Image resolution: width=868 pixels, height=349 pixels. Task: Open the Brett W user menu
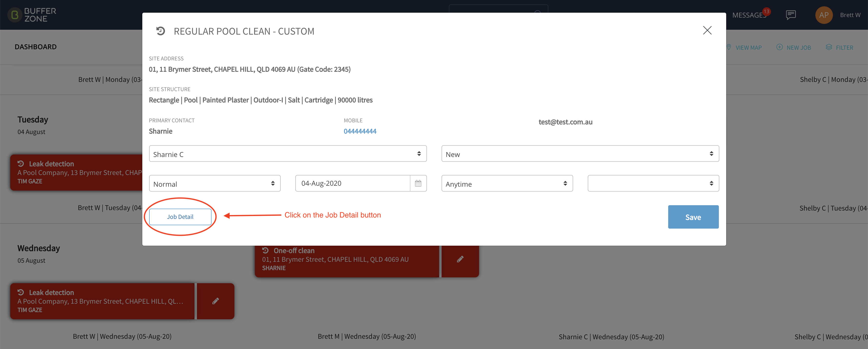pyautogui.click(x=850, y=15)
